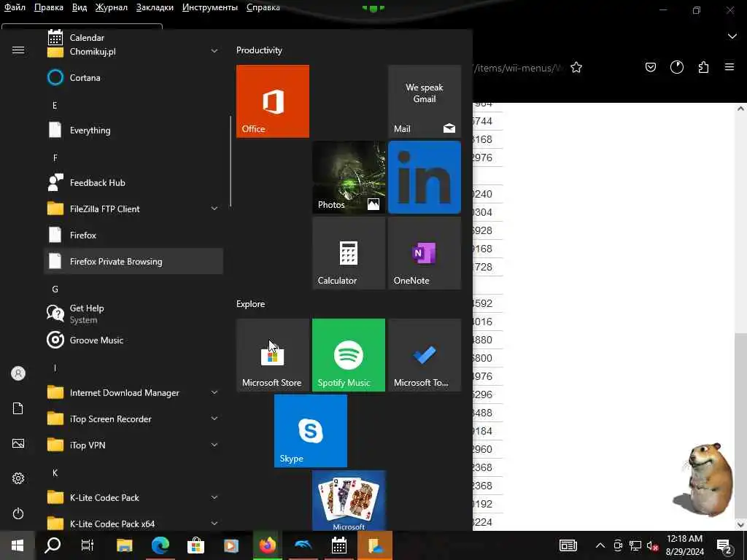The width and height of the screenshot is (747, 560).
Task: Open Settings gear in Start sidebar
Action: [x=18, y=478]
